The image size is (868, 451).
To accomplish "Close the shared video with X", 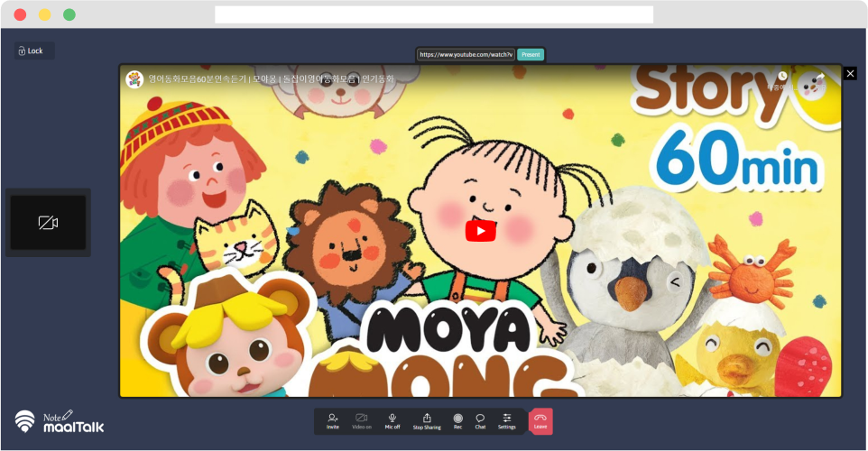I will (x=849, y=74).
